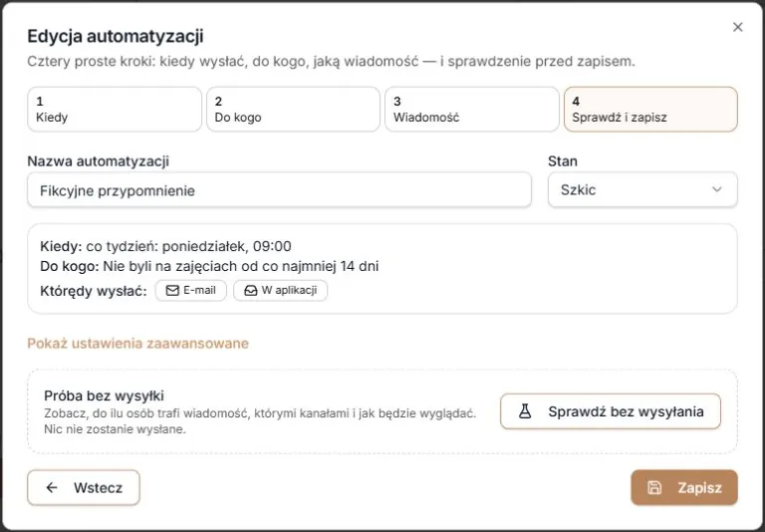Image resolution: width=765 pixels, height=532 pixels.
Task: Go to step 3 Wiadomość
Action: 472,110
